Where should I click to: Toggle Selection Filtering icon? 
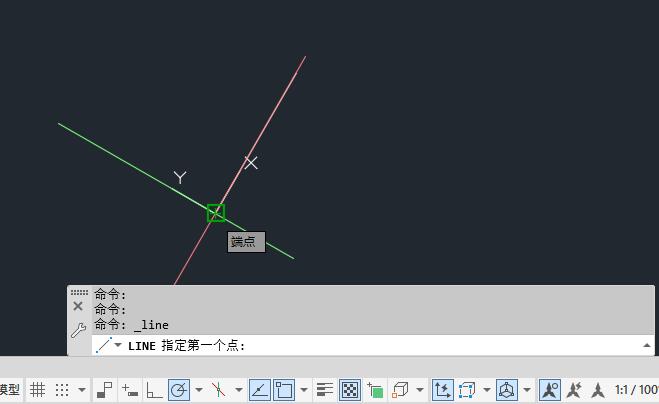tap(467, 390)
